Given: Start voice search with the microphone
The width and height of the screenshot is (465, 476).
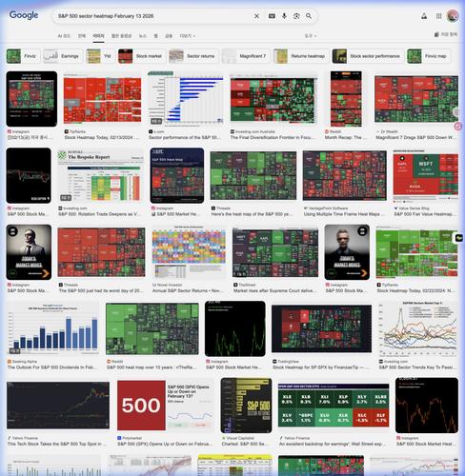Looking at the screenshot, I should pyautogui.click(x=284, y=16).
